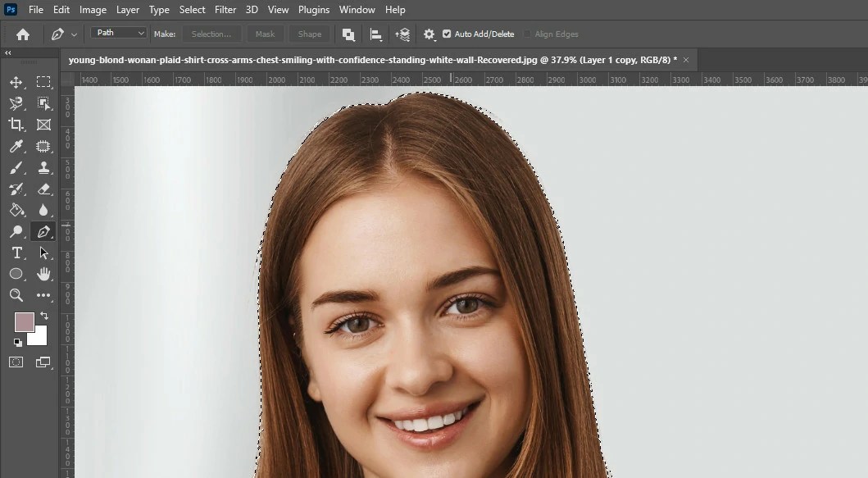Toggle the Auto Add/Delete checkbox

(x=445, y=34)
